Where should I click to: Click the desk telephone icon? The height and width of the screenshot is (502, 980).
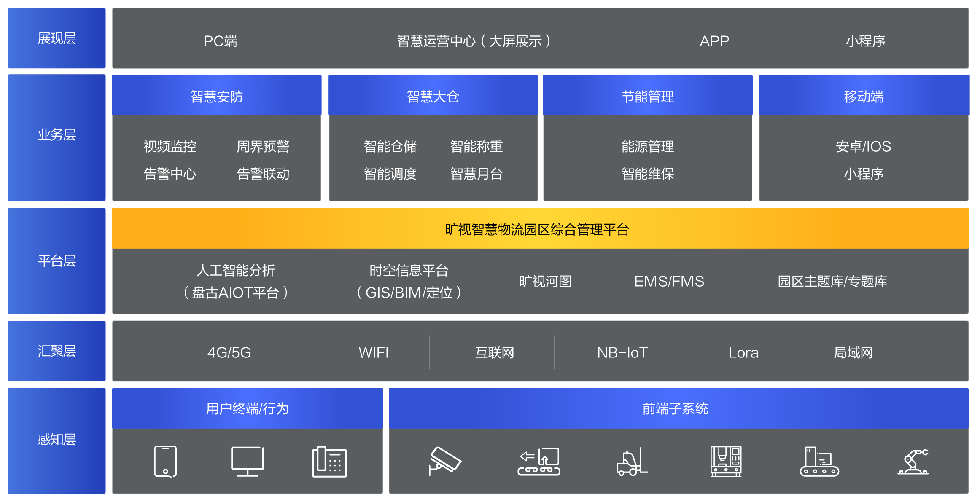coord(329,462)
